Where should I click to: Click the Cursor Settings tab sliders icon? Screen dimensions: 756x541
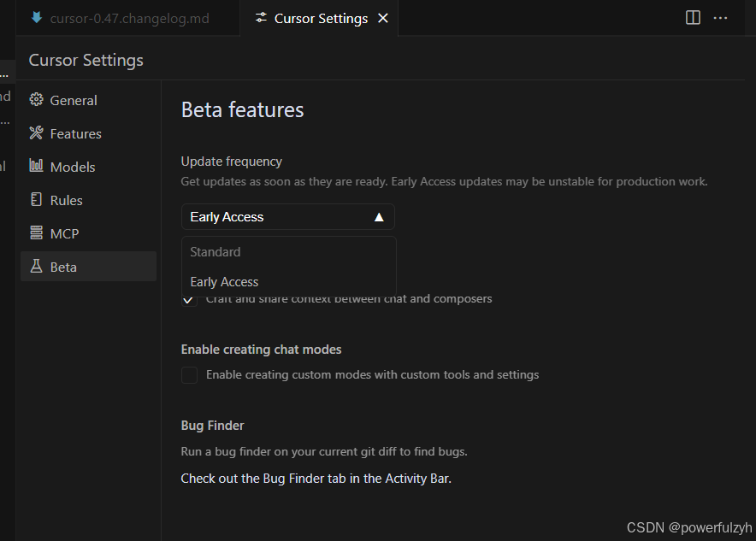tap(261, 18)
